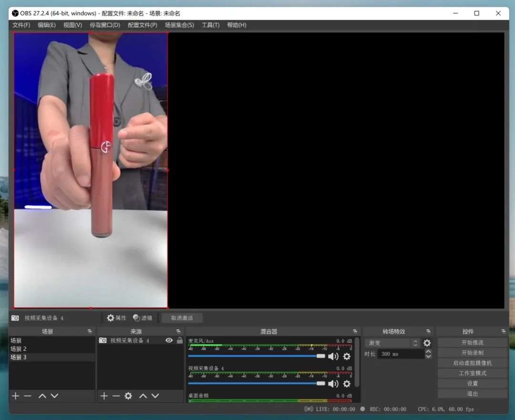Open the 帮助(H) menu
The height and width of the screenshot is (420, 515).
pyautogui.click(x=237, y=25)
